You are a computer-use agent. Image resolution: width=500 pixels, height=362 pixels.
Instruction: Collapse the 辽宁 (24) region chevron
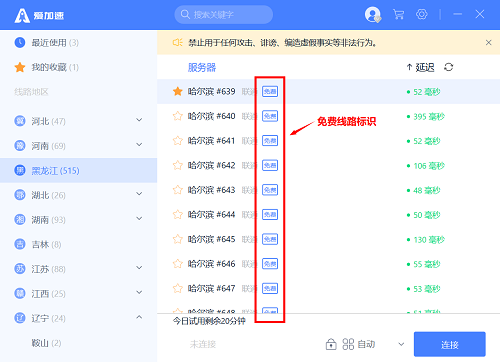click(139, 317)
